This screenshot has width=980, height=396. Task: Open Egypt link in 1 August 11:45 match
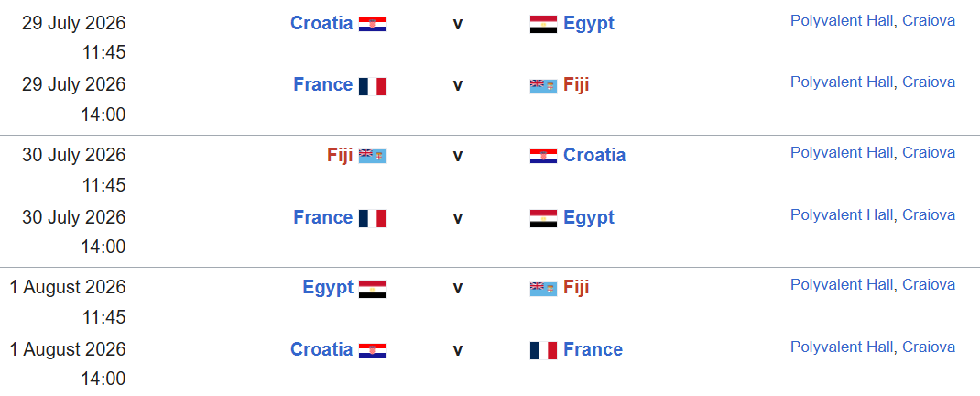click(328, 287)
